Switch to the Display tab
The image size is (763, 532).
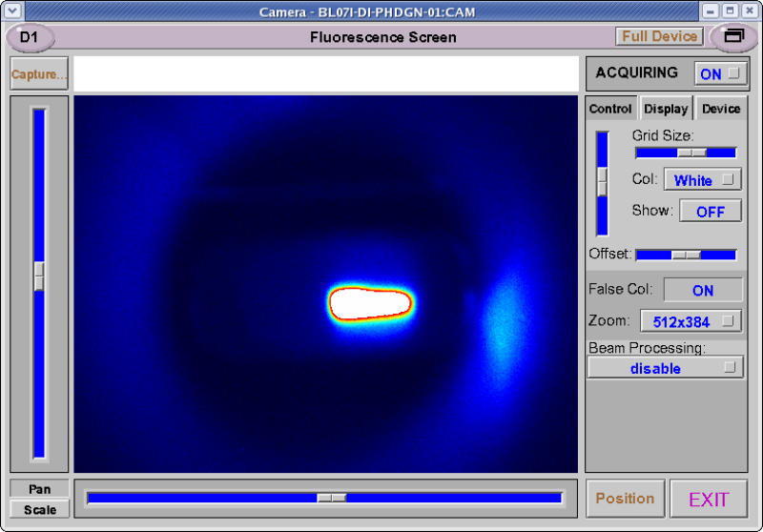[666, 109]
